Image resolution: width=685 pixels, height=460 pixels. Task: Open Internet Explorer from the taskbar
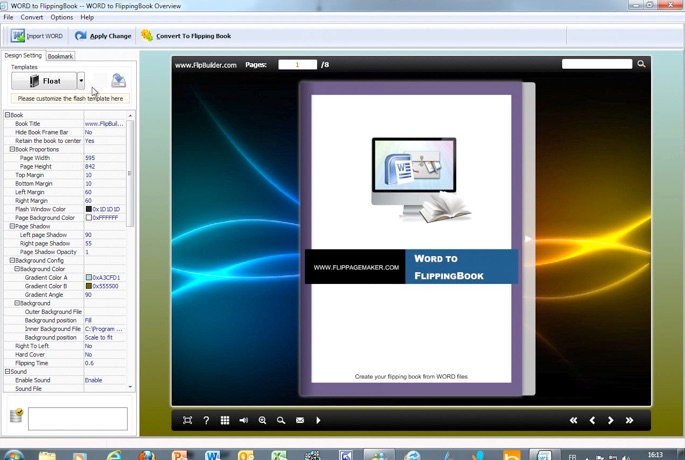[114, 455]
